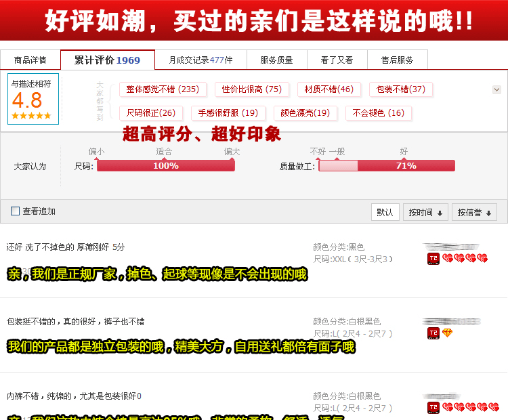Click review text 内裤不错,纯棉的,尤其是包装很好
This screenshot has width=508, height=420.
[x=74, y=396]
